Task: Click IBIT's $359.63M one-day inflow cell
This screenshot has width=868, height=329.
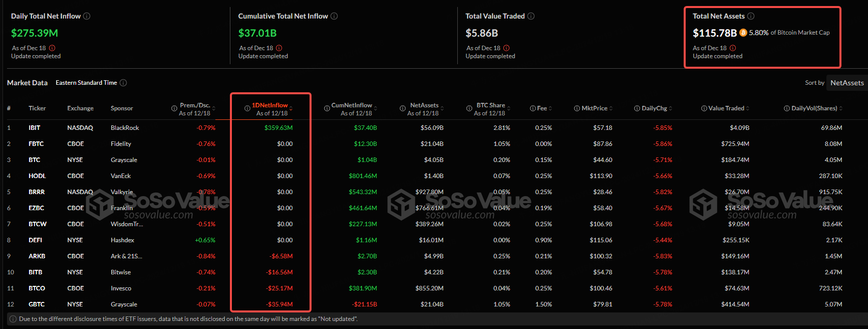Action: tap(278, 128)
